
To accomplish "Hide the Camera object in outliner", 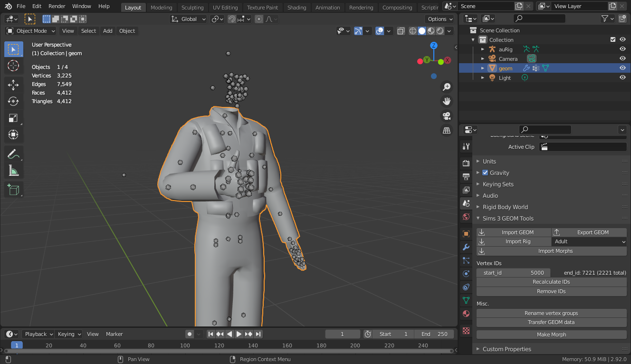I will (622, 58).
